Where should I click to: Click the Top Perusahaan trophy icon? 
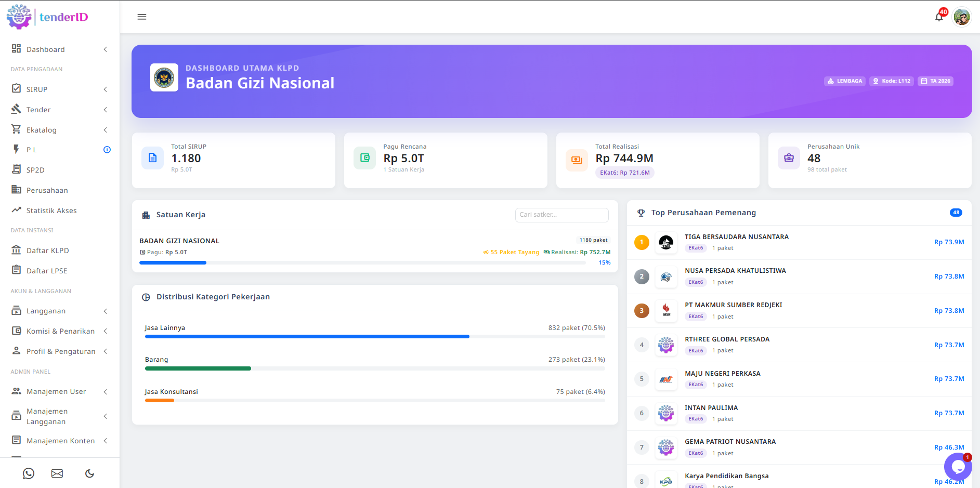point(641,213)
